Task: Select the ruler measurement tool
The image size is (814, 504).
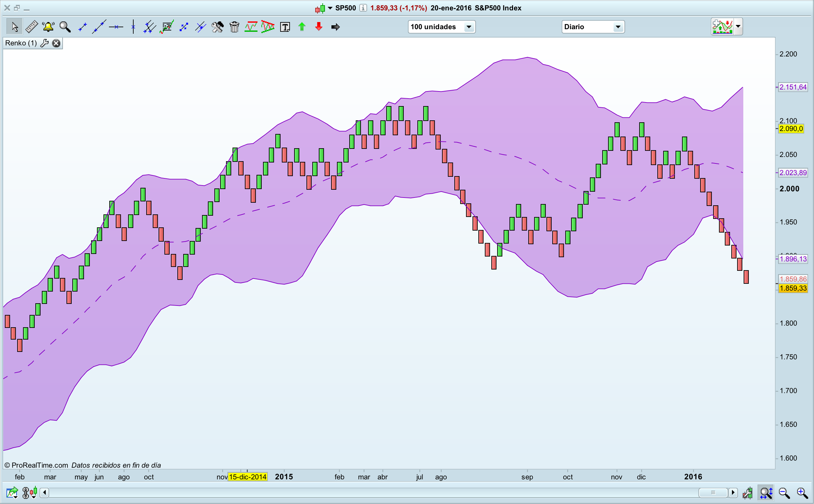Action: point(32,27)
